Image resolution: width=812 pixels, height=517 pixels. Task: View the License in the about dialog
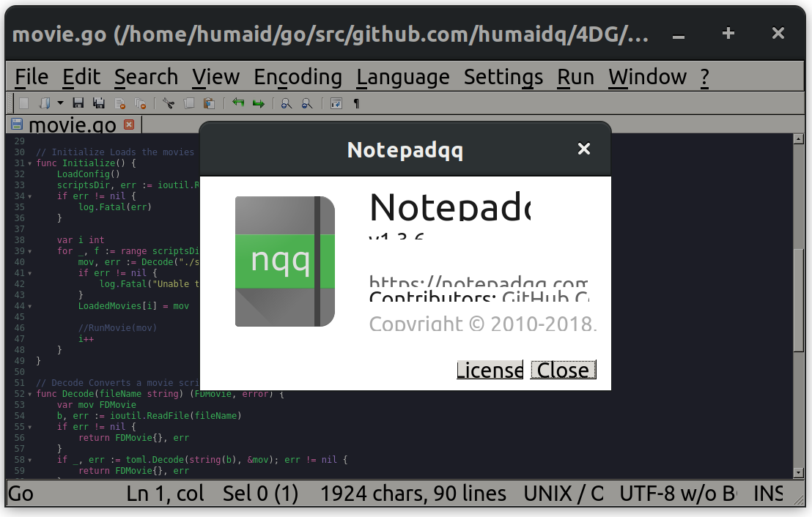tap(490, 370)
